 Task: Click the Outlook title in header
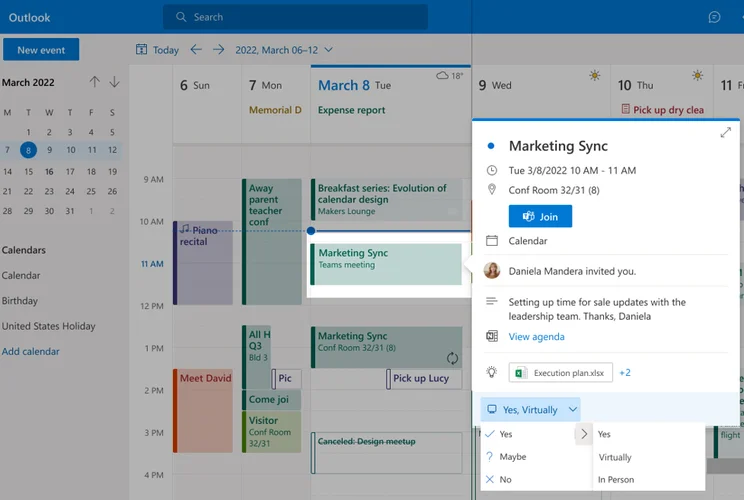pyautogui.click(x=29, y=18)
